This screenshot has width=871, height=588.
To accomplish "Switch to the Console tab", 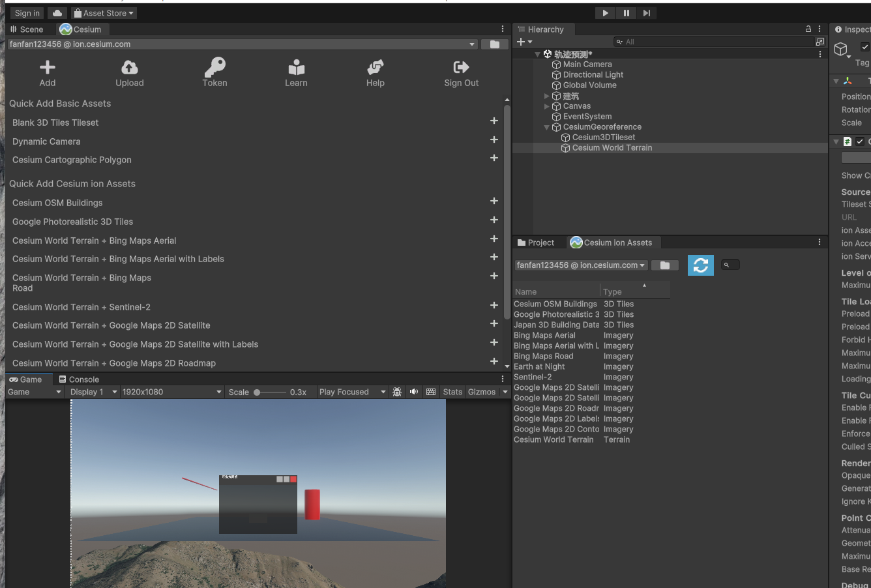I will pyautogui.click(x=79, y=379).
